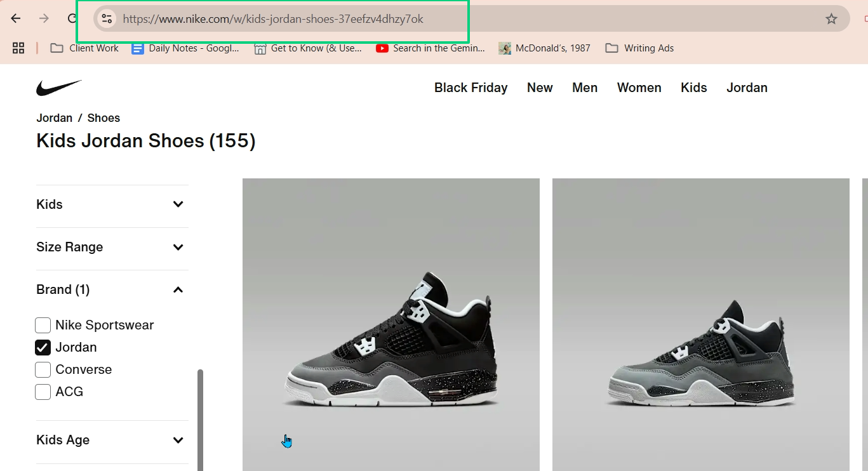Open the Search in the Gemini YouTube bookmark
Screen dimensions: 868x471
tap(431, 48)
